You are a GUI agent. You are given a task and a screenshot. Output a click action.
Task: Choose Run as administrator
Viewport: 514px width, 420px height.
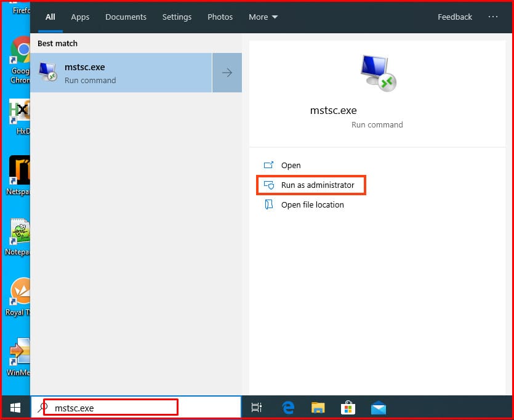coord(317,185)
